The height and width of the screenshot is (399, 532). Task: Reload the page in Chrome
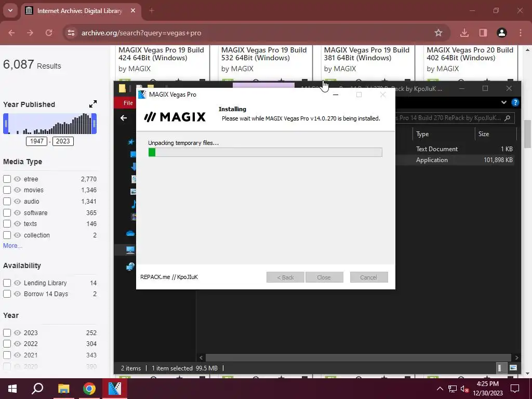pos(49,33)
